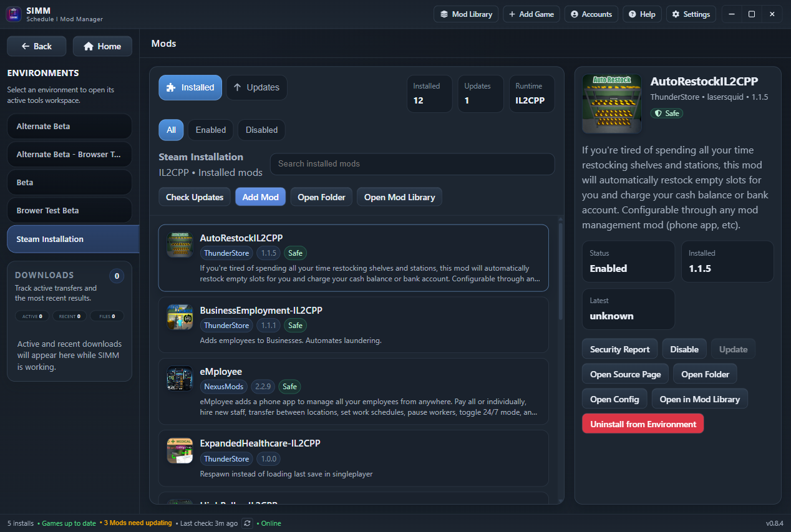Click the RECENT 0 downloads chip
This screenshot has width=791, height=532.
click(x=68, y=316)
